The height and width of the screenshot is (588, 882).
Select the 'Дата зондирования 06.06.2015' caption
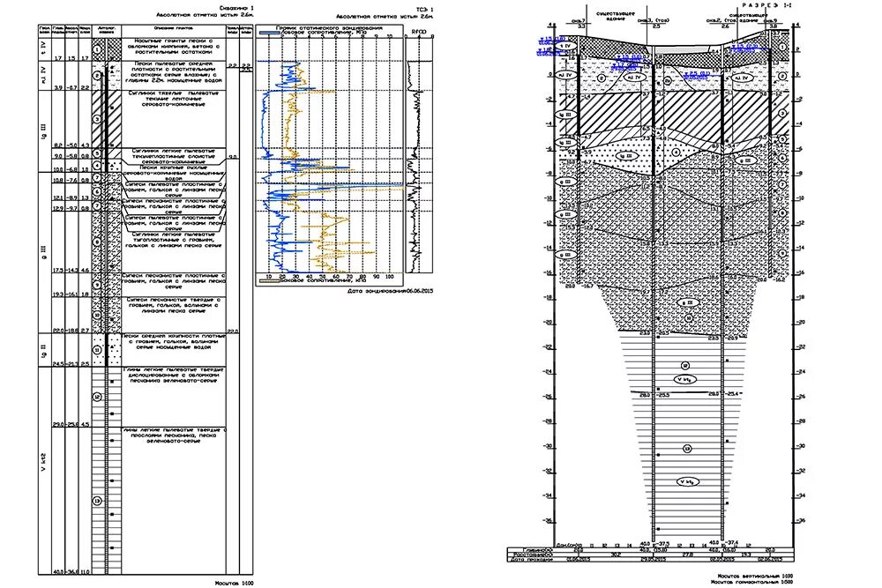pyautogui.click(x=391, y=291)
